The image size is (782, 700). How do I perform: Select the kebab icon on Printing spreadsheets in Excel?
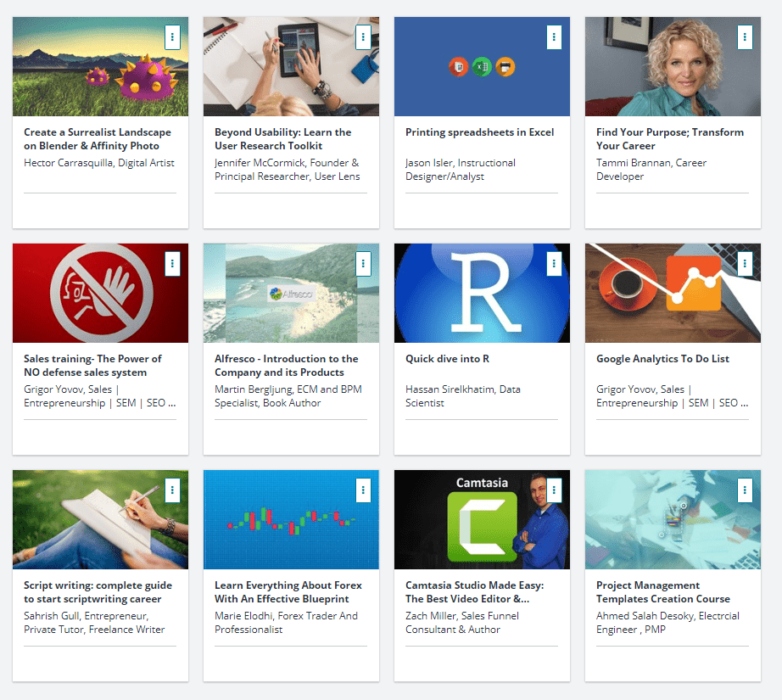[554, 36]
